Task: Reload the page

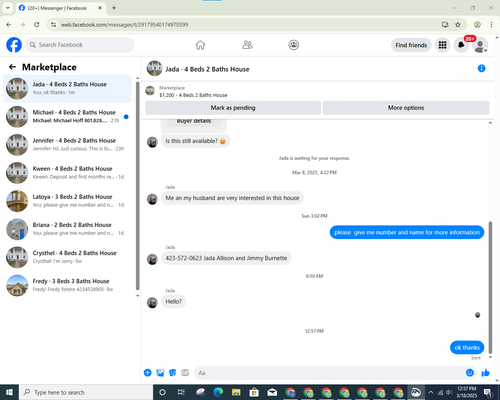Action: tap(37, 24)
